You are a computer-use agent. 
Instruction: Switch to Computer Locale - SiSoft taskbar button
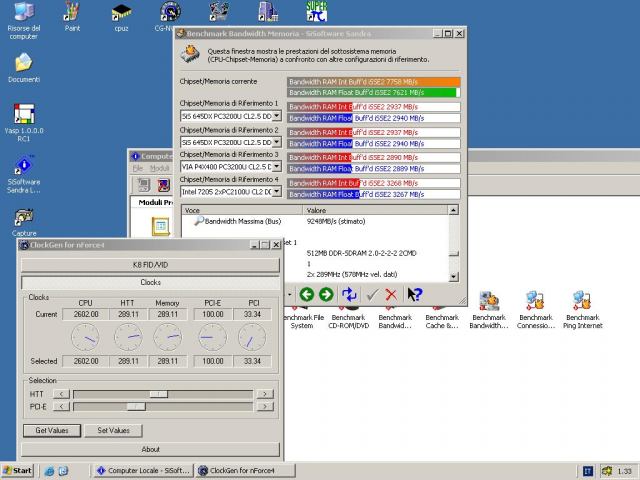click(x=143, y=471)
